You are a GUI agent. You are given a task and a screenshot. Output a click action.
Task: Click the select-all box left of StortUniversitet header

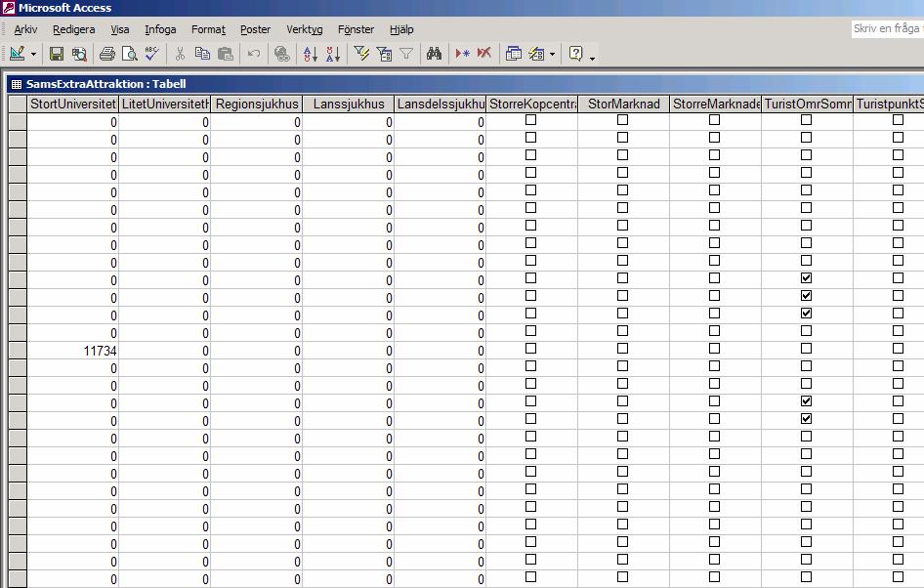tap(18, 105)
